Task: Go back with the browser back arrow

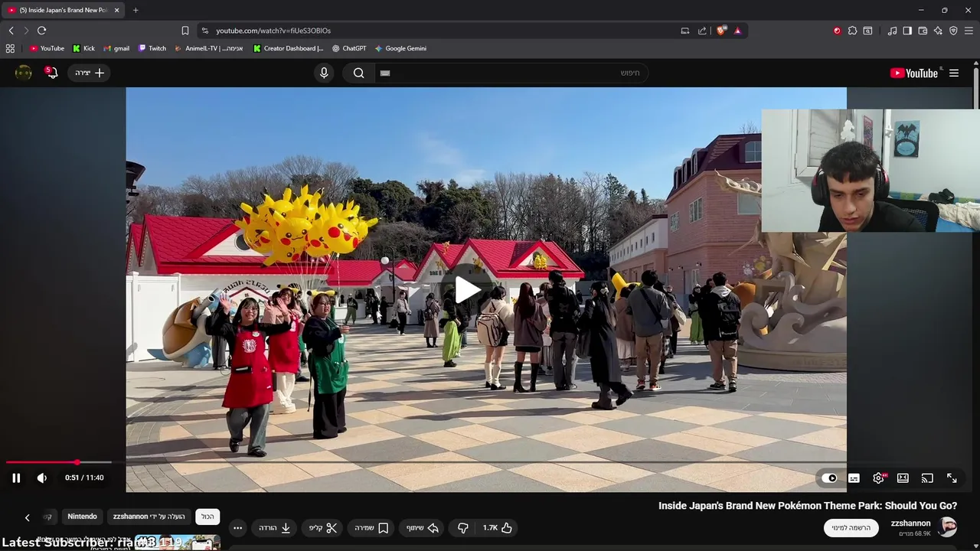Action: coord(11,31)
